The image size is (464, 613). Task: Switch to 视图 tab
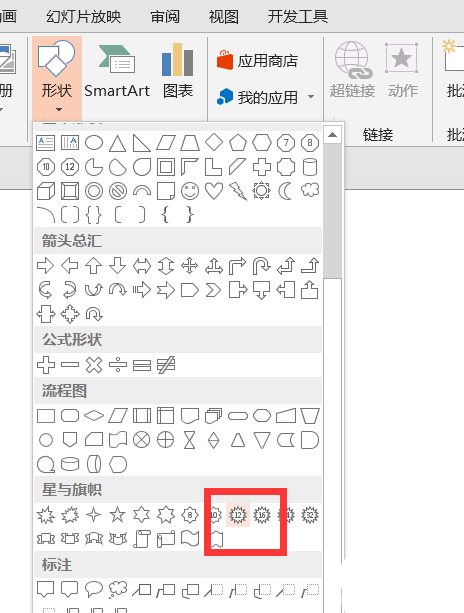pyautogui.click(x=223, y=17)
